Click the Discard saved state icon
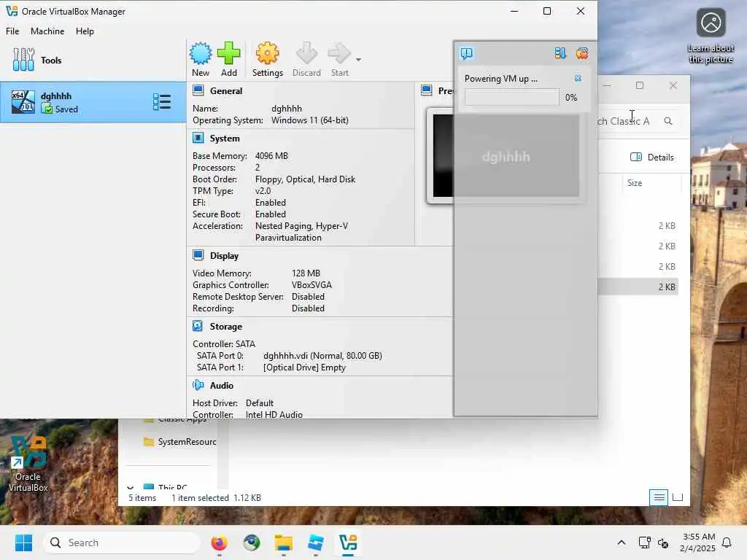 [306, 53]
